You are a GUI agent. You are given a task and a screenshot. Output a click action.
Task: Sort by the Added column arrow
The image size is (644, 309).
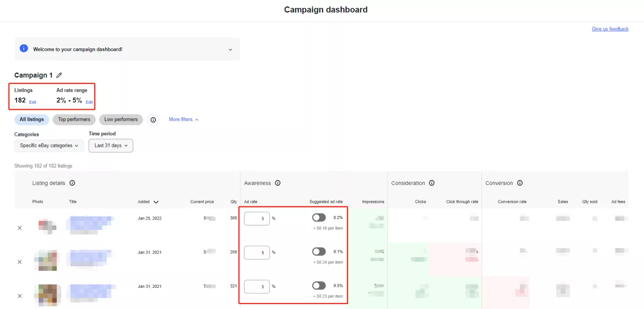click(156, 202)
